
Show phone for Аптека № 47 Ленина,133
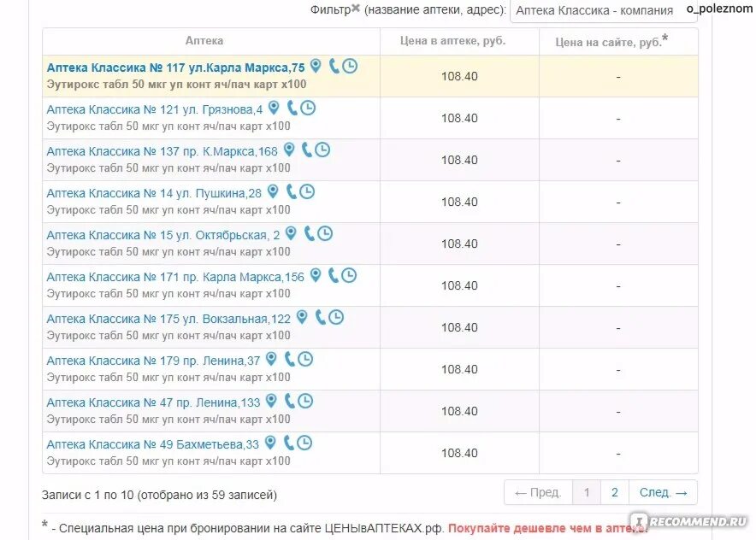(x=289, y=401)
